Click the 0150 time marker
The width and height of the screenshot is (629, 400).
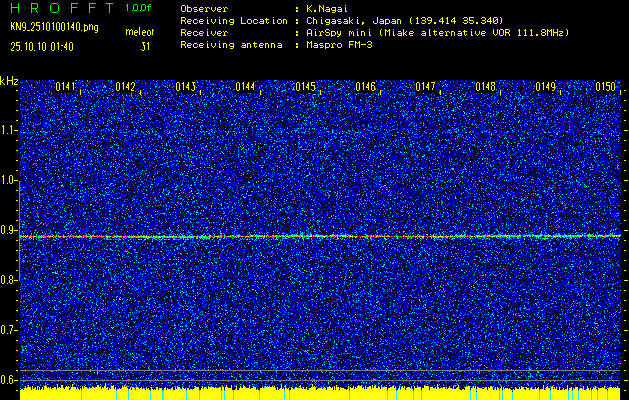click(606, 87)
